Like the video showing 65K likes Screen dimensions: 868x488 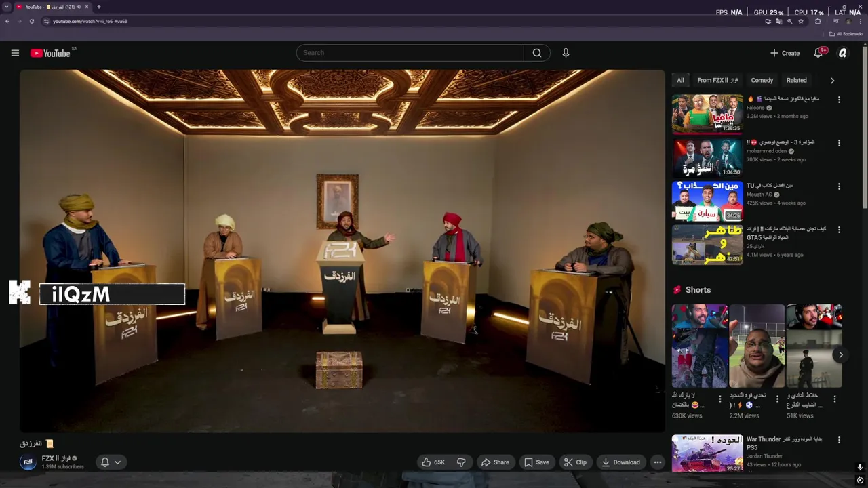[x=433, y=462]
